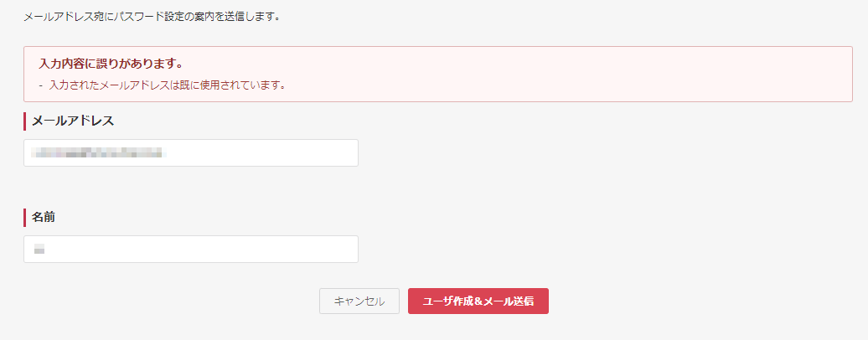
Task: Click the メールアドレス section label
Action: [x=73, y=121]
